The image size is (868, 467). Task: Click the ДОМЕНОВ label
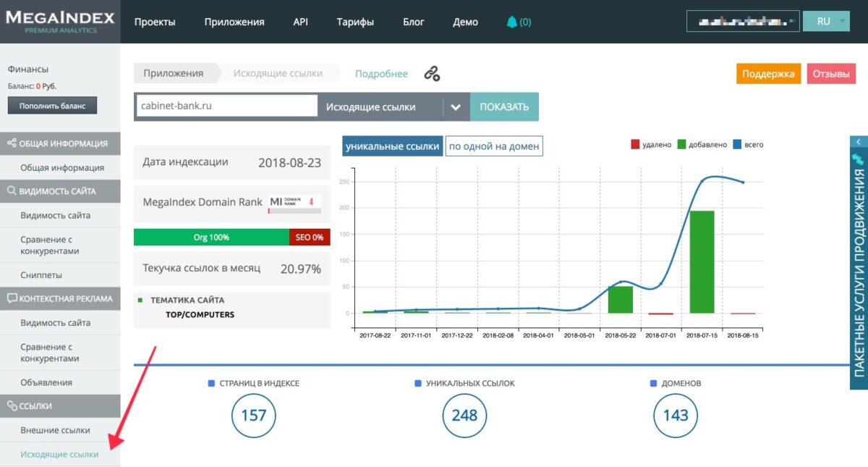[x=681, y=383]
